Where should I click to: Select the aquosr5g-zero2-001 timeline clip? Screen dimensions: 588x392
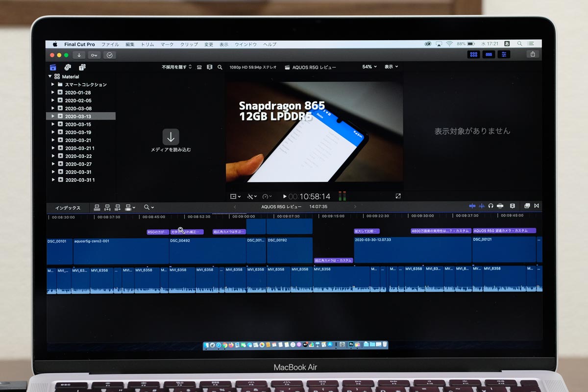[121, 251]
